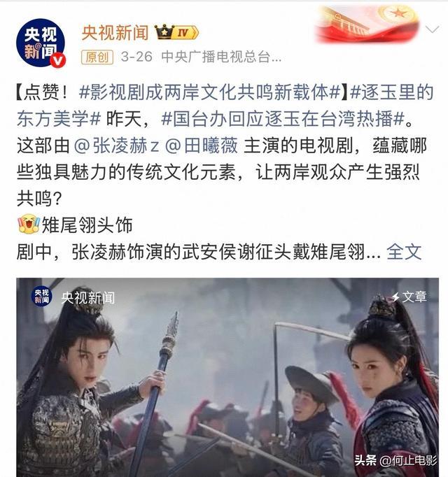Open hashtag 国台办回应逐玉在台湾热播
This screenshot has width=448, height=477.
tap(283, 119)
